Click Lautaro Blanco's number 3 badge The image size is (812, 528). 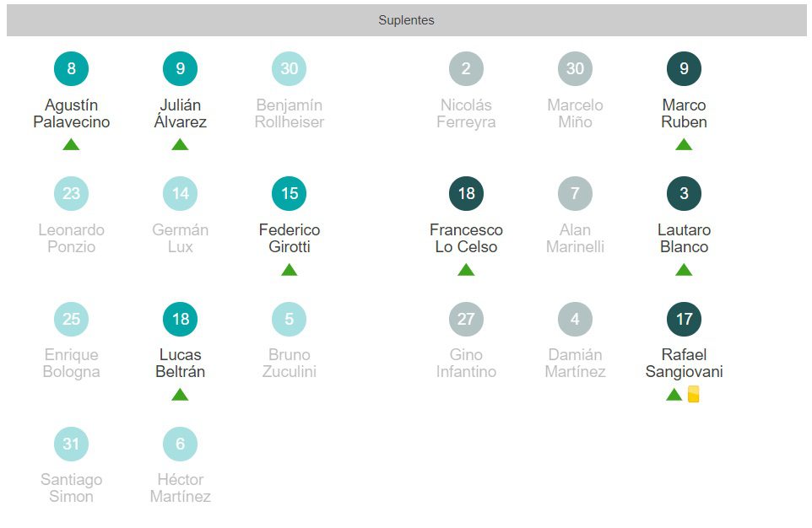coord(684,194)
